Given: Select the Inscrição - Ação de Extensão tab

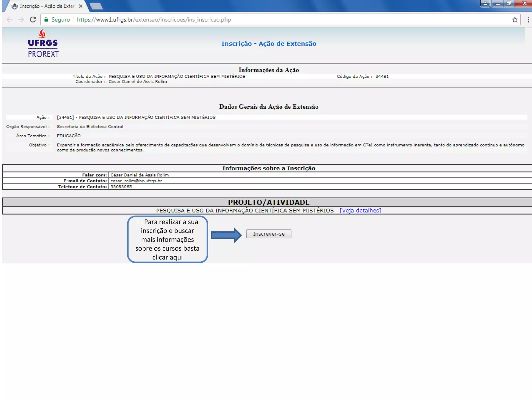Looking at the screenshot, I should 47,6.
